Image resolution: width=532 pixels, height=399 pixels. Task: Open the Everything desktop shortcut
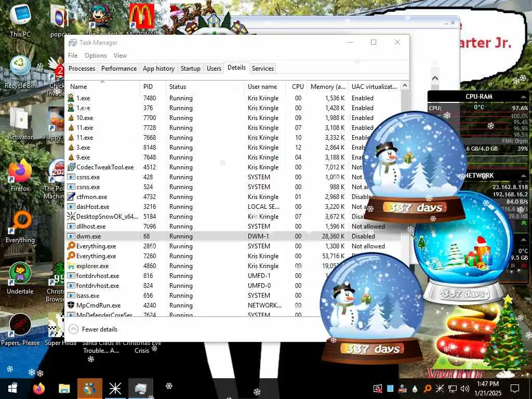coord(20,227)
